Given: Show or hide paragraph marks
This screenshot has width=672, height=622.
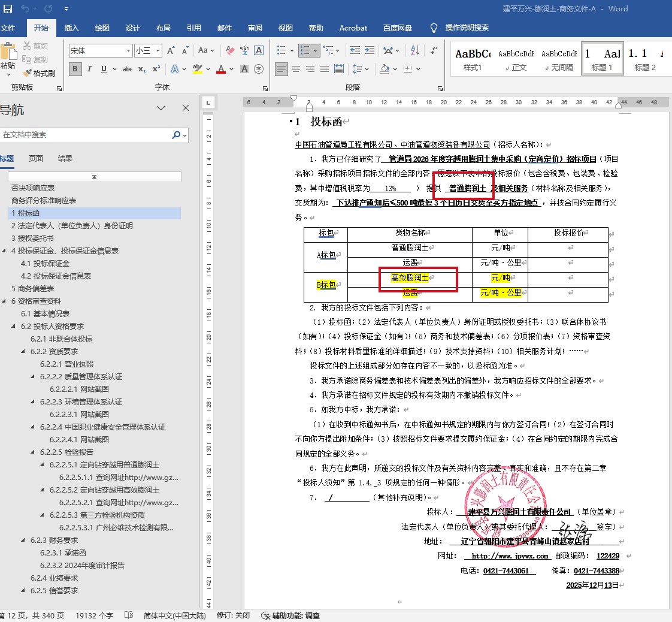Looking at the screenshot, I should coord(434,50).
